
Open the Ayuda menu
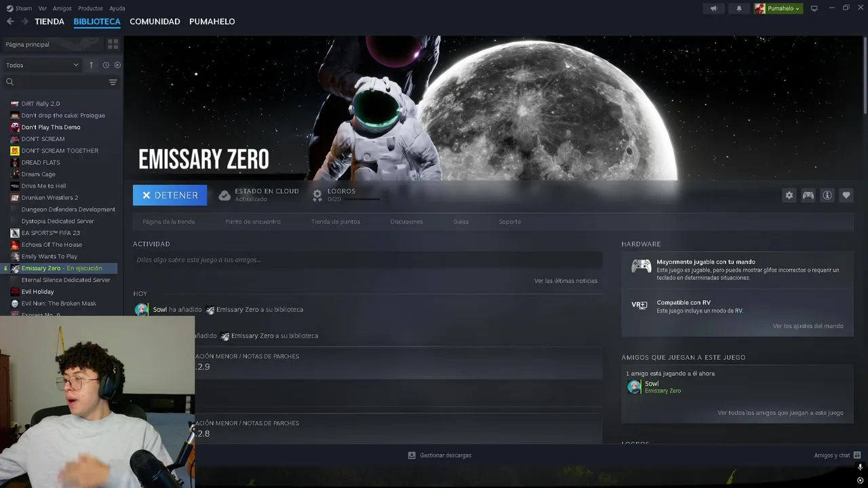point(117,8)
